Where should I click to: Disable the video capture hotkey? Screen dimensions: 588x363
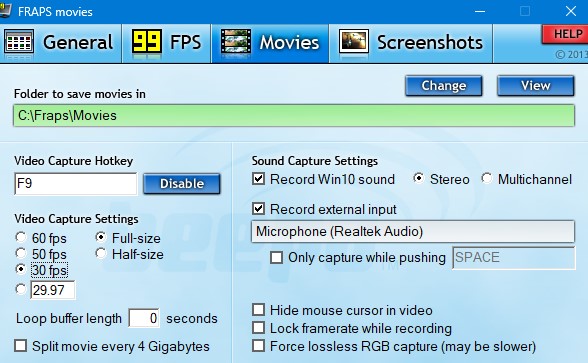pyautogui.click(x=182, y=184)
